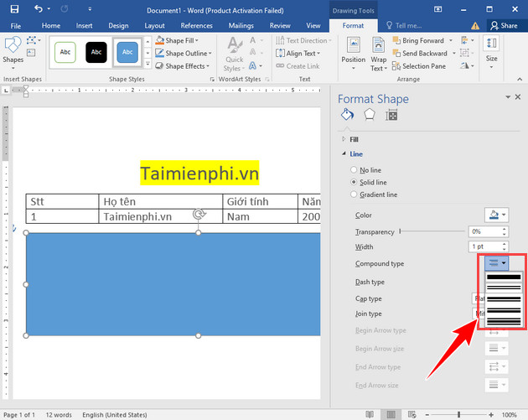This screenshot has height=420, width=528.
Task: Open the Wrap Text options
Action: pos(379,54)
